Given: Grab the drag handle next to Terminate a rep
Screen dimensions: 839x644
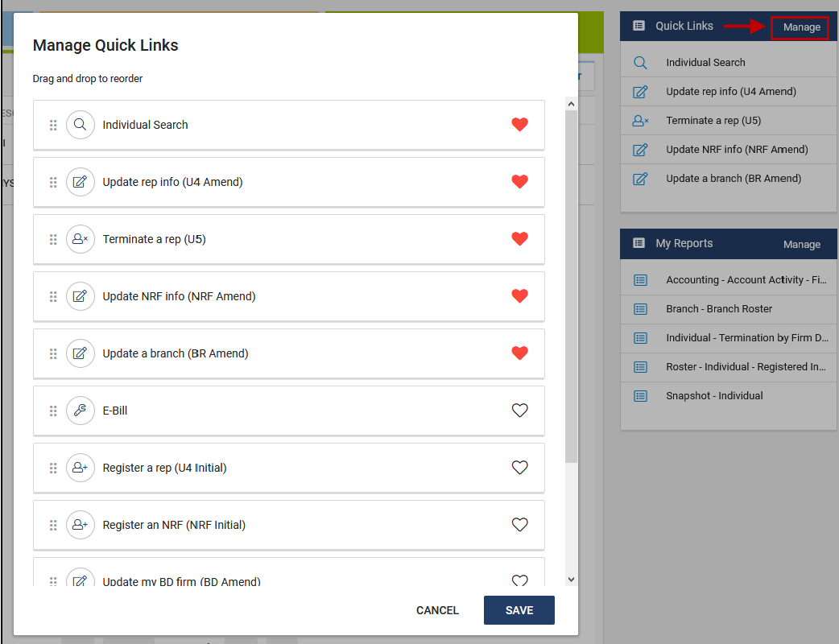Looking at the screenshot, I should click(x=52, y=239).
